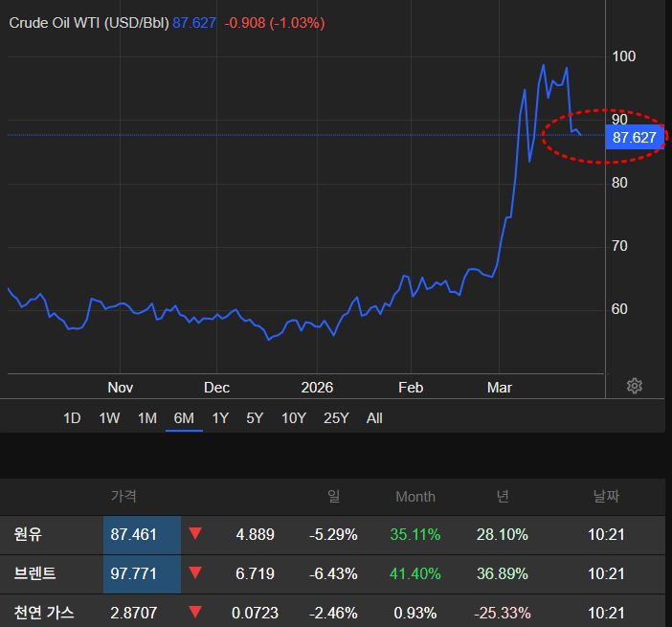The width and height of the screenshot is (672, 627).
Task: Switch chart to 1Y range
Action: [x=220, y=418]
